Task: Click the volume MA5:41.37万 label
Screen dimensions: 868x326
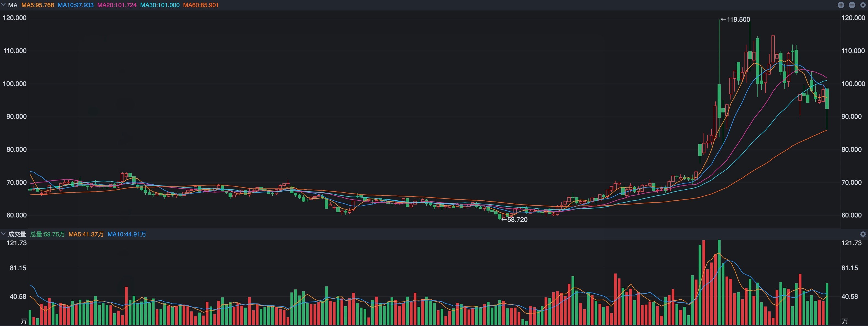Action: [86, 234]
